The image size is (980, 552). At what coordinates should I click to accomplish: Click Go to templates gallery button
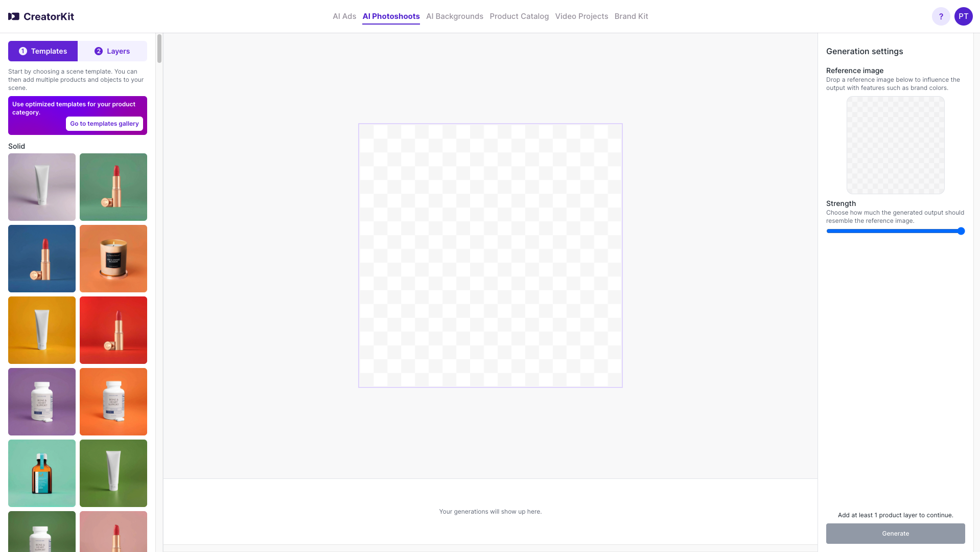pyautogui.click(x=104, y=124)
